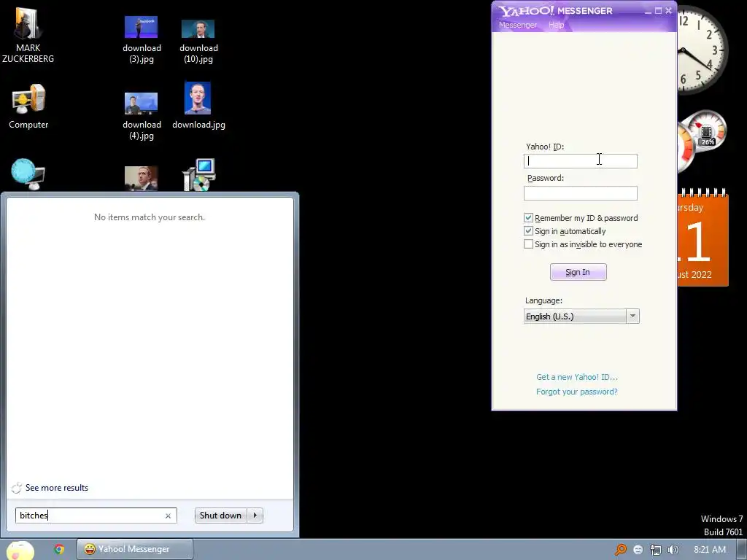Image resolution: width=747 pixels, height=560 pixels.
Task: Open the Messenger menu
Action: pos(517,25)
